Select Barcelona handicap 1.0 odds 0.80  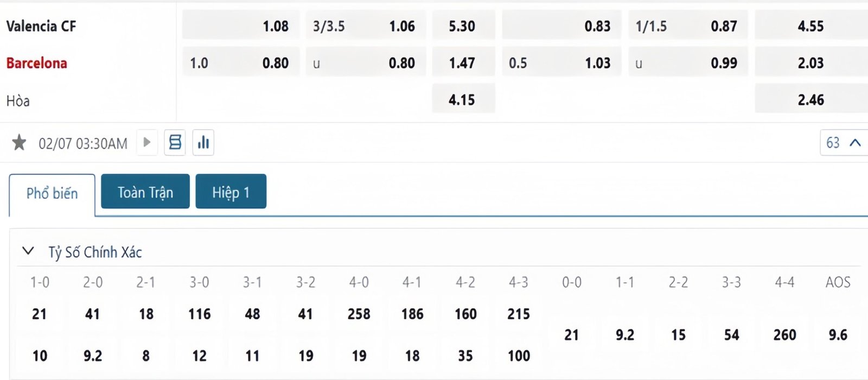(x=241, y=63)
